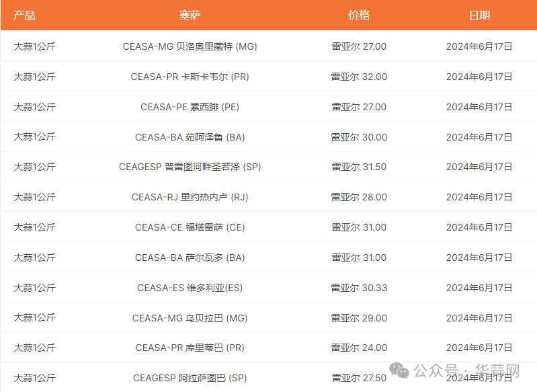This screenshot has height=392, width=537.
Task: Select the CEAGESP 阿拉萨图巴 (SP) market
Action: click(x=190, y=378)
